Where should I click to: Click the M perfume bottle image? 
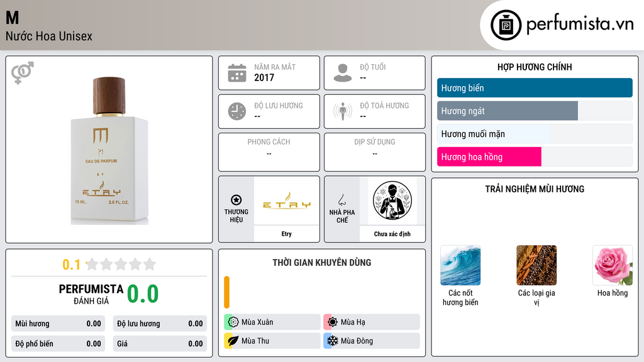(109, 151)
